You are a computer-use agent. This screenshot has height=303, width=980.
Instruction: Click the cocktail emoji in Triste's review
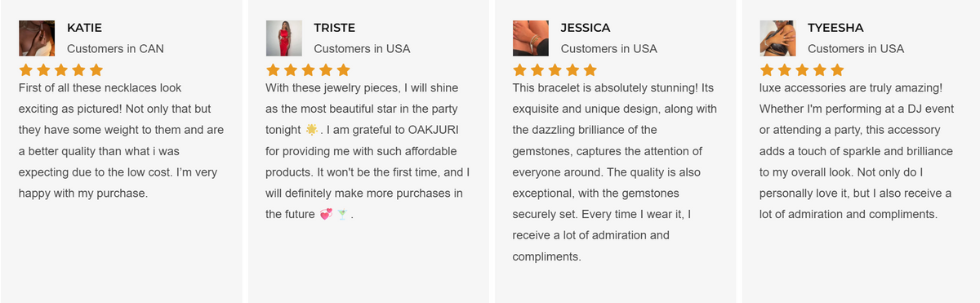pos(343,214)
